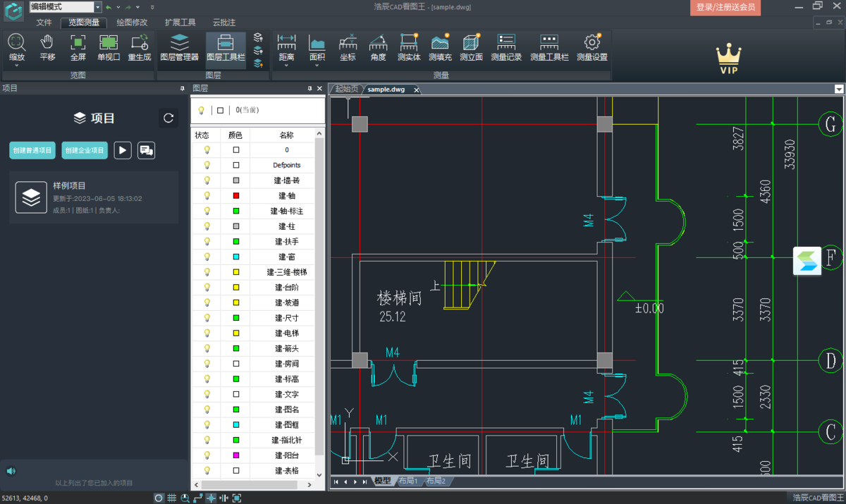Switch to the 云批注 ribbon tab

(224, 23)
